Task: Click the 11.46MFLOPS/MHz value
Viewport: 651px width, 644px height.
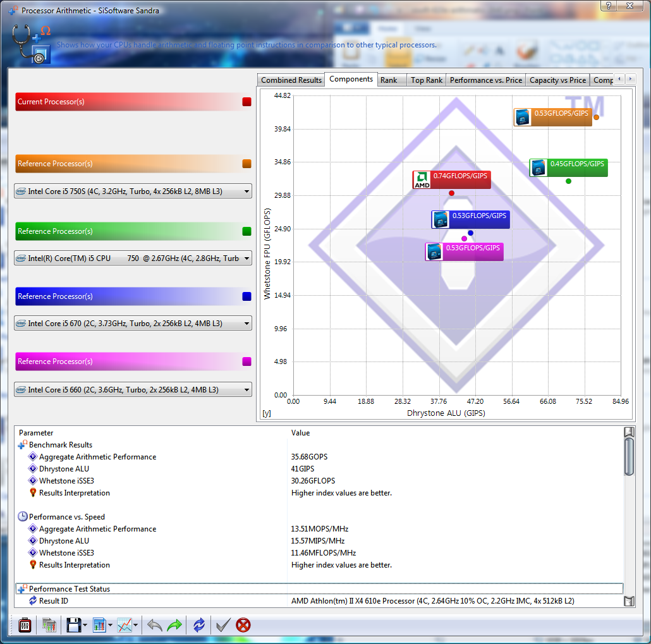Action: click(x=324, y=552)
